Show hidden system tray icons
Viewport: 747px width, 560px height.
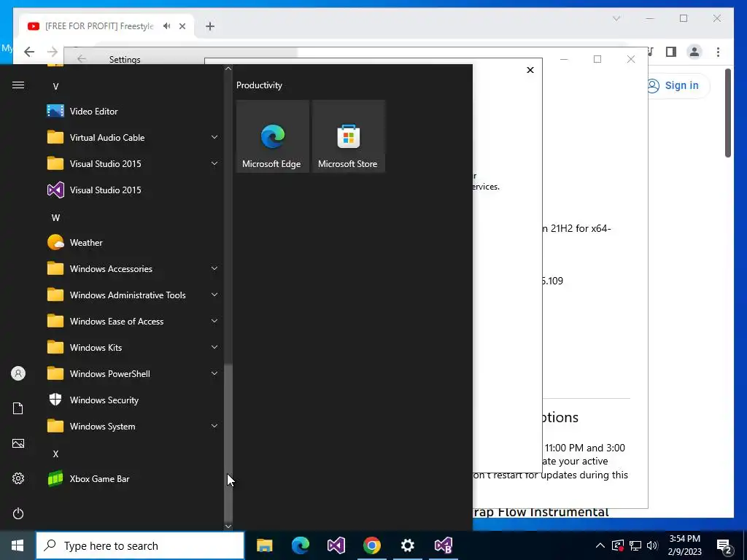tap(600, 545)
